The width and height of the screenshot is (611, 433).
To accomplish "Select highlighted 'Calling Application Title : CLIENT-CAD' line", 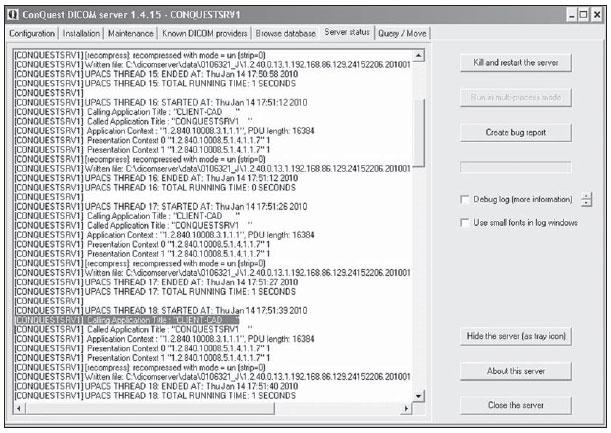I will point(127,320).
